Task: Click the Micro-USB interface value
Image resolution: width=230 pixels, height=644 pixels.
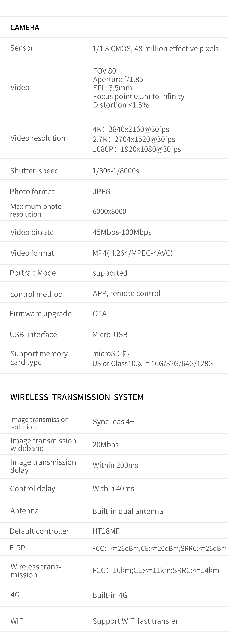Action: [x=110, y=334]
